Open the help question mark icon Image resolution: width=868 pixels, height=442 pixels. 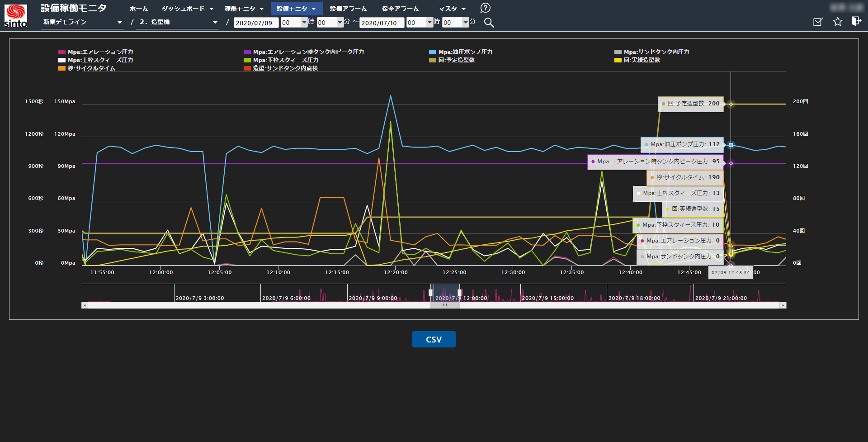pos(485,8)
